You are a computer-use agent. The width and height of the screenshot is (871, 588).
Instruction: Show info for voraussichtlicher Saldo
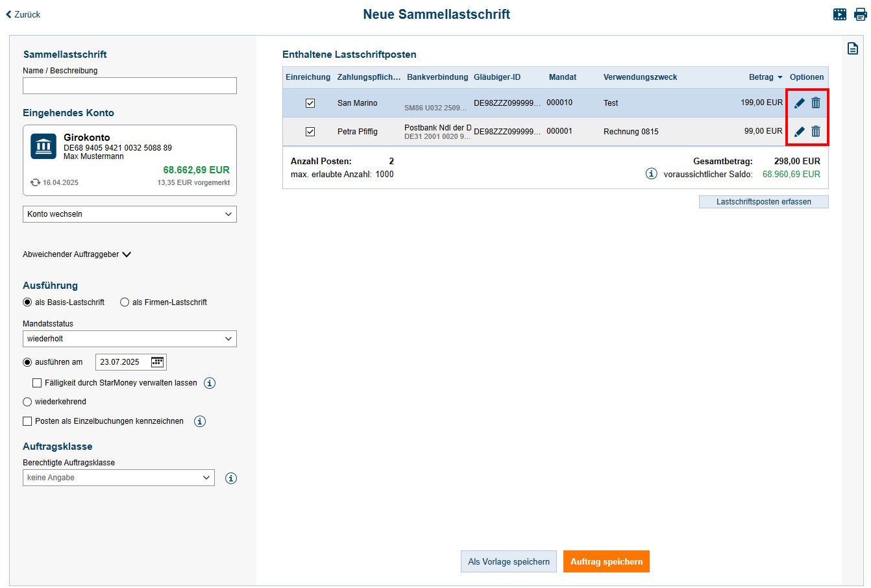coord(652,174)
